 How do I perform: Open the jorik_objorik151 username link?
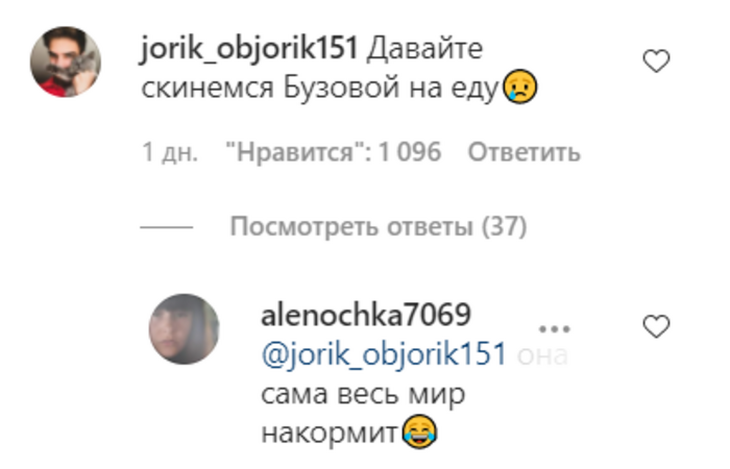click(x=249, y=48)
